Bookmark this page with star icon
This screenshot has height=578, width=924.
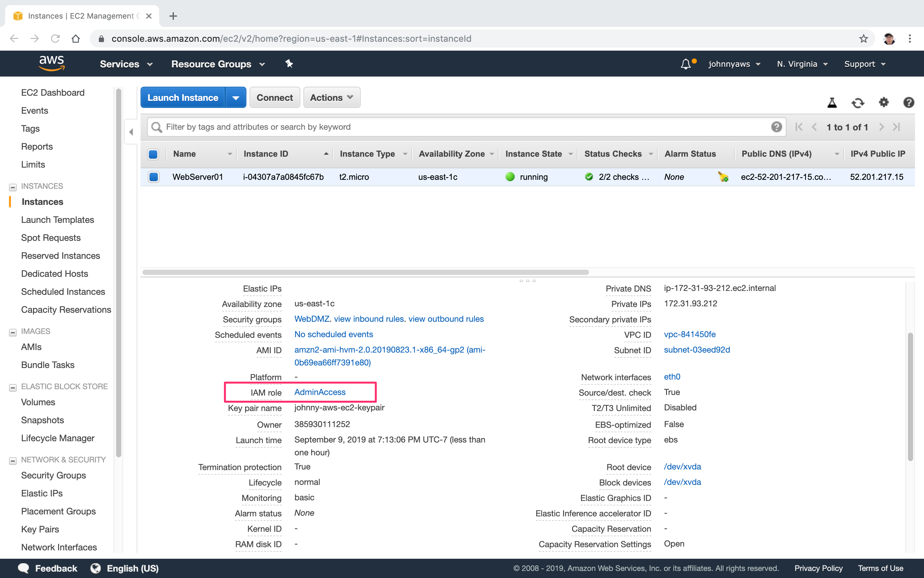(863, 39)
